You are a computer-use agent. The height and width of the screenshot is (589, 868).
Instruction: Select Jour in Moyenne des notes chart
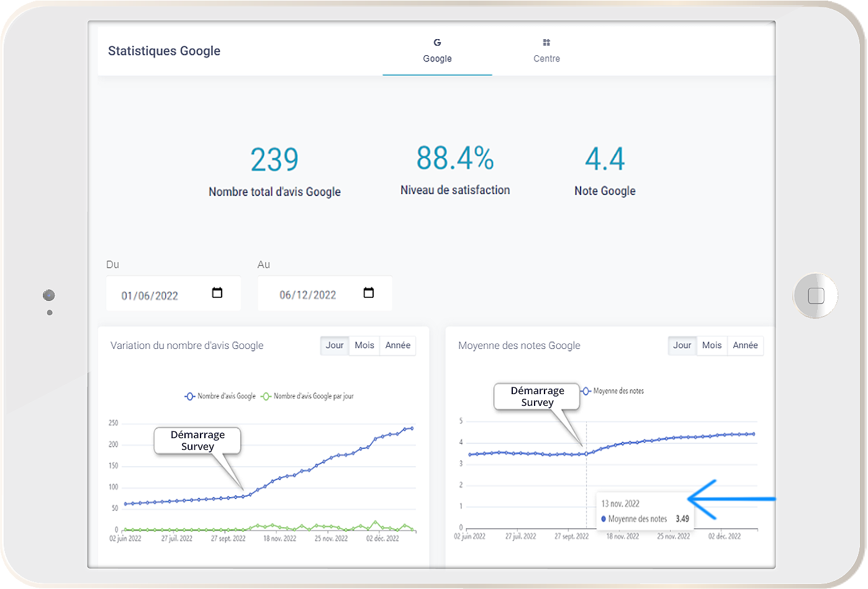(682, 346)
